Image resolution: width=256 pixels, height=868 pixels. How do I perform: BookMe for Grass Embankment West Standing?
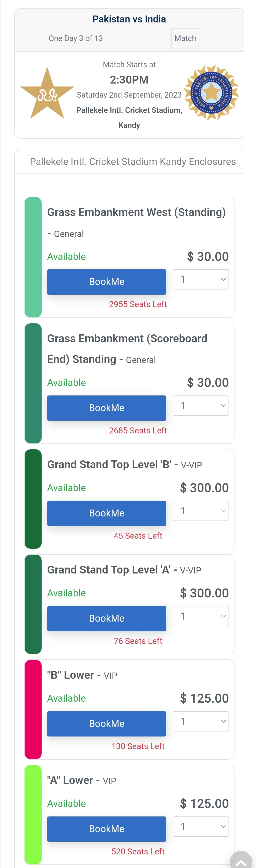[107, 282]
